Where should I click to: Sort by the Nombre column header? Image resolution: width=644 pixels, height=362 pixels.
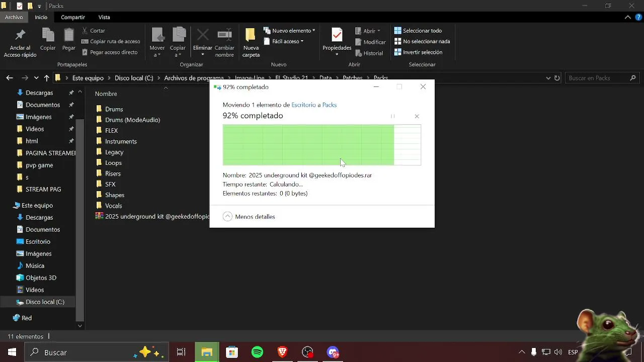tap(106, 94)
